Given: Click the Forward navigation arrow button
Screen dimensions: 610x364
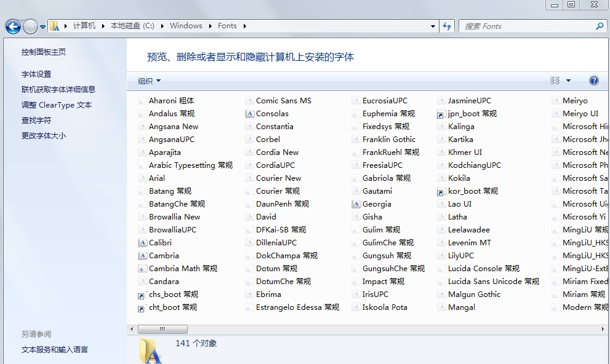Looking at the screenshot, I should pos(30,26).
